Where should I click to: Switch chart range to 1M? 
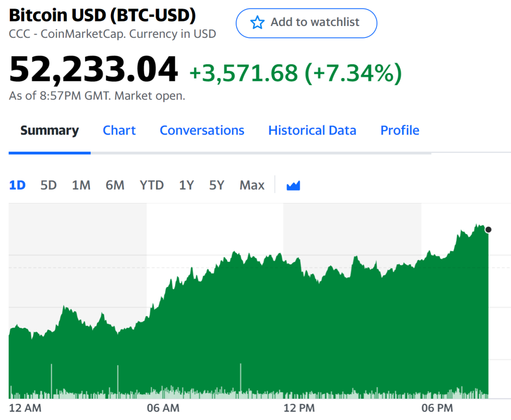point(81,185)
